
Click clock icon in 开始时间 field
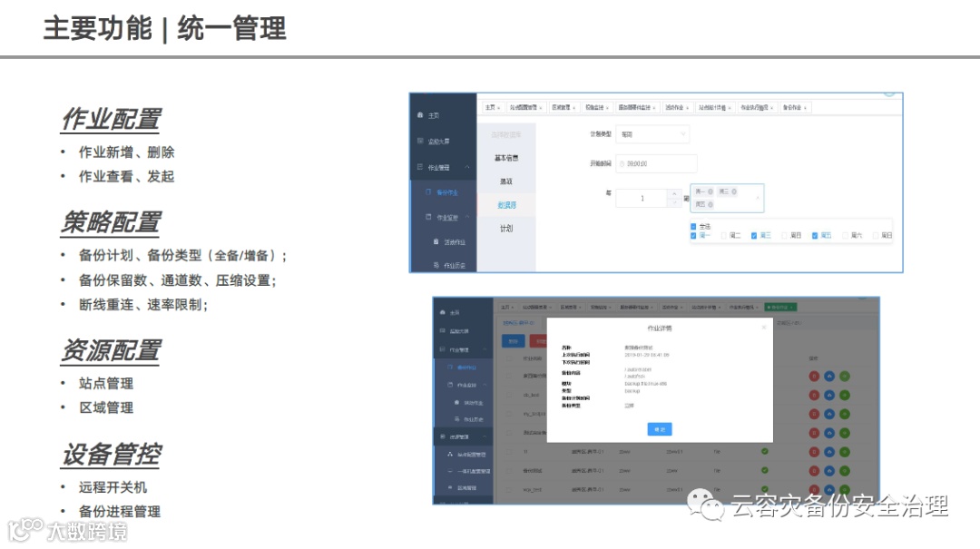tap(622, 164)
